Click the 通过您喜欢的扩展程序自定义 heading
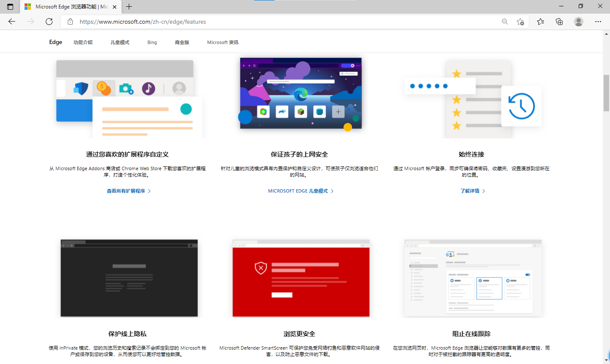This screenshot has height=364, width=610. pyautogui.click(x=128, y=154)
